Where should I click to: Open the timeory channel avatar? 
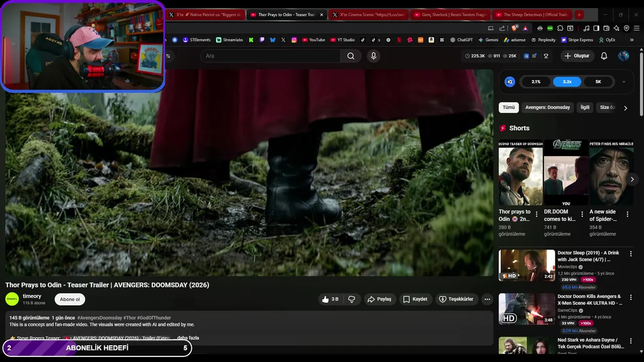12,299
